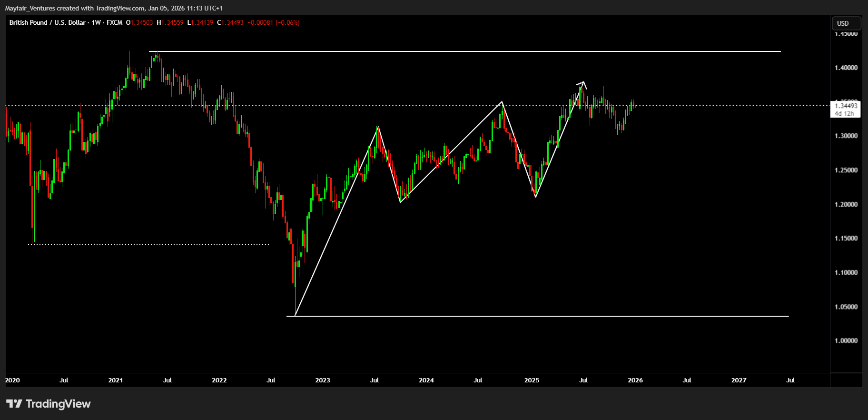This screenshot has height=420, width=868.
Task: Click the 2027 time axis label
Action: pyautogui.click(x=739, y=380)
